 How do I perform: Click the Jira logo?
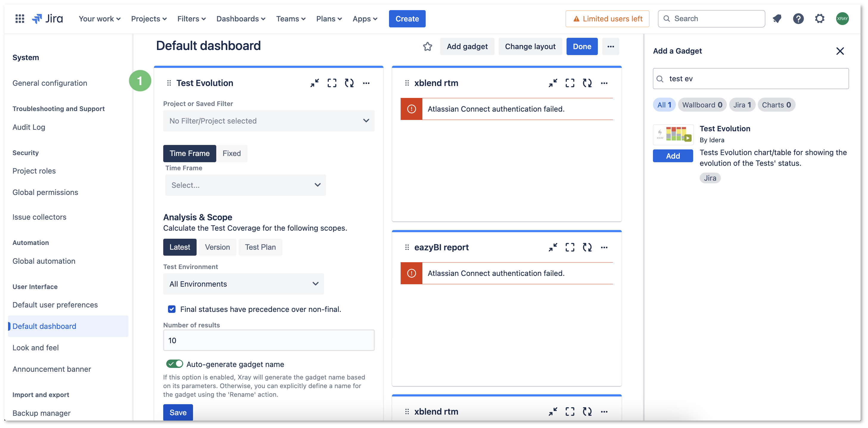click(47, 18)
